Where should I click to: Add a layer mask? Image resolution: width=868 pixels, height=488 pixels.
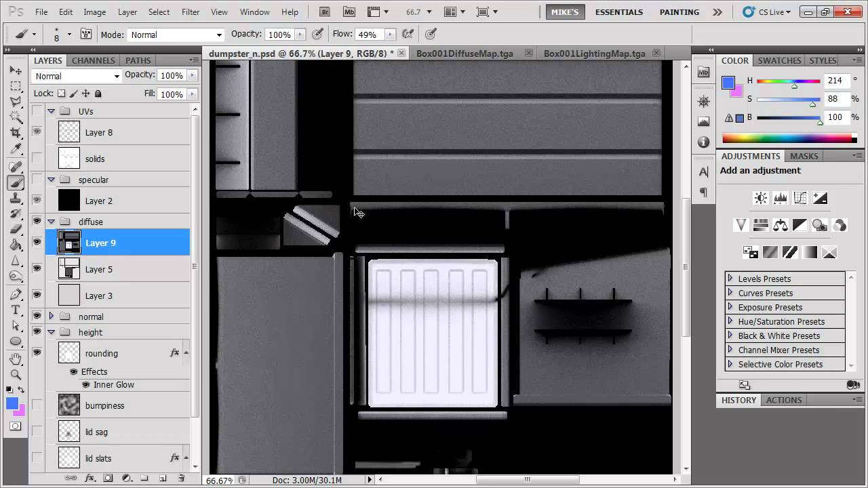point(108,479)
